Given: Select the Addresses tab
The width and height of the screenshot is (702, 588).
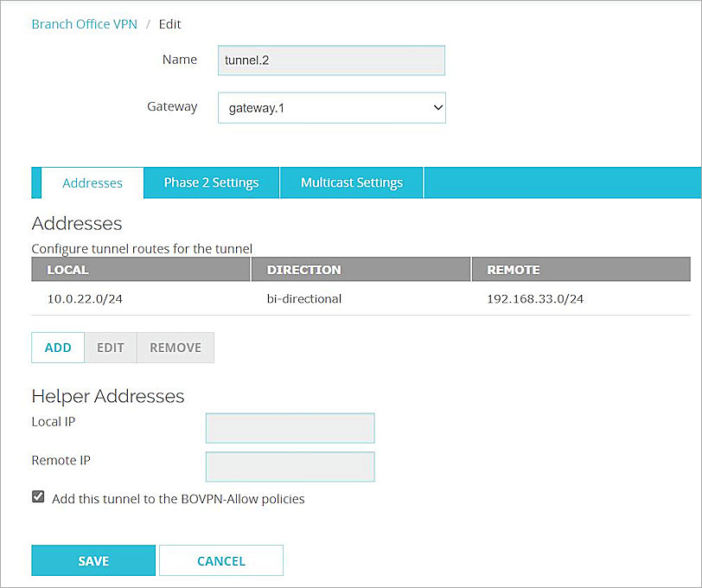Looking at the screenshot, I should pyautogui.click(x=92, y=182).
